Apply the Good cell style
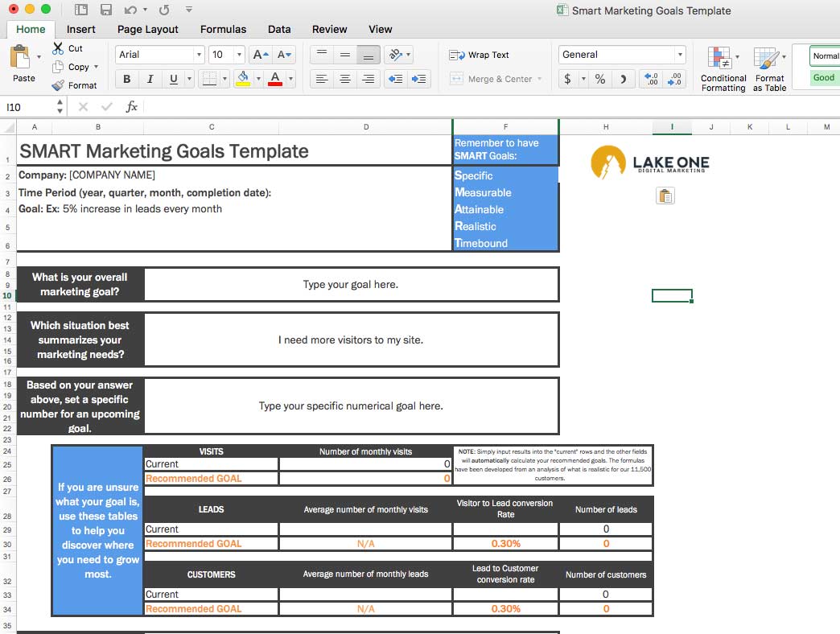The height and width of the screenshot is (634, 840). point(822,77)
